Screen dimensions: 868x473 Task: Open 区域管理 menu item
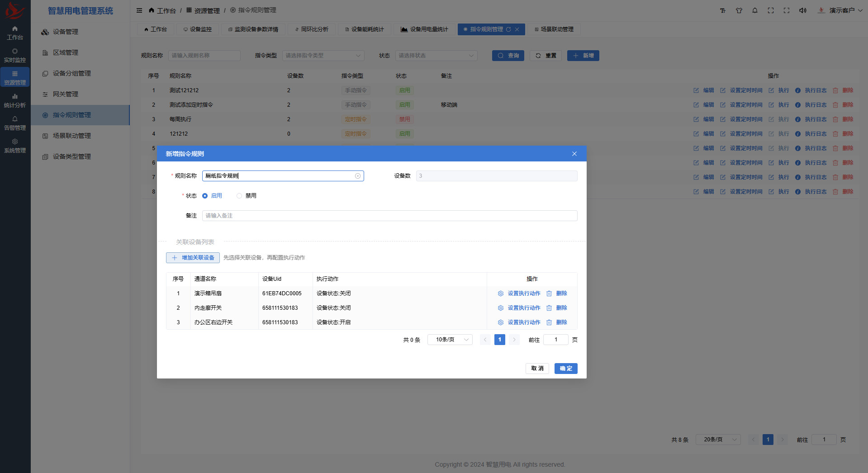tap(80, 52)
